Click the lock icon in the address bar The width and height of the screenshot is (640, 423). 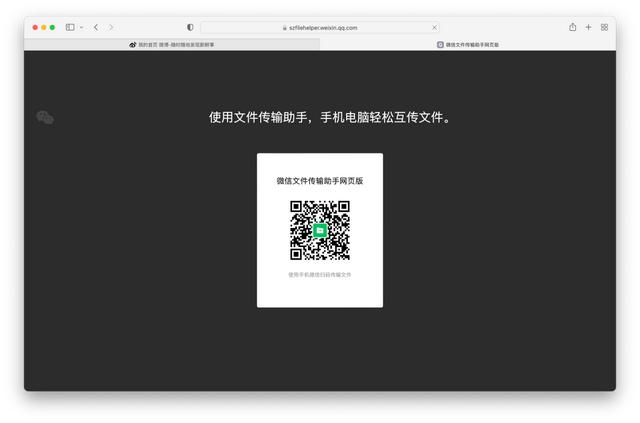(x=284, y=28)
